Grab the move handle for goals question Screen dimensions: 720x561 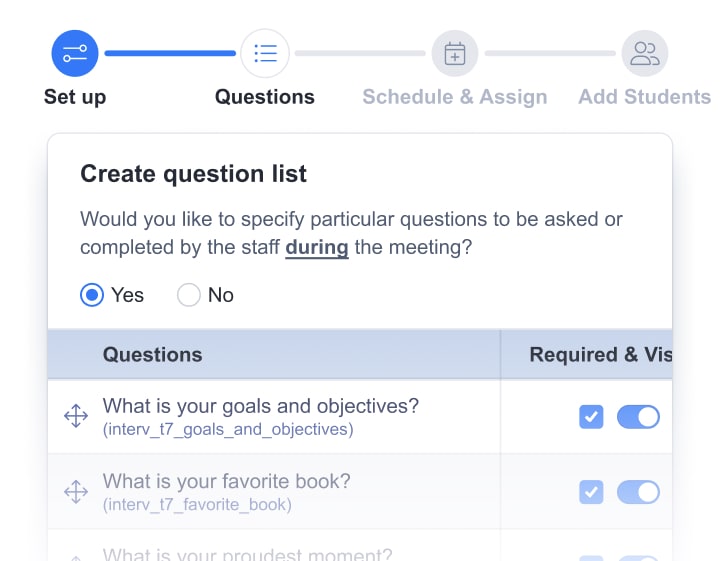76,416
